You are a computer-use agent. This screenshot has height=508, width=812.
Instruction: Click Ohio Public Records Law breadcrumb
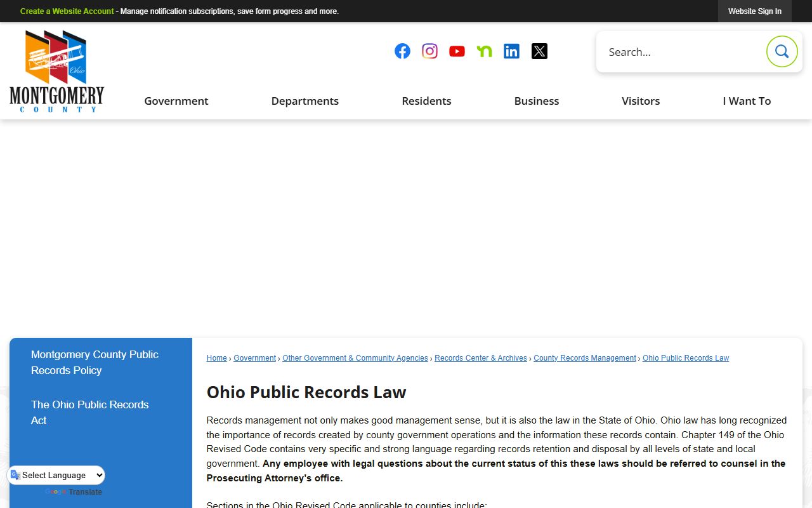click(686, 358)
